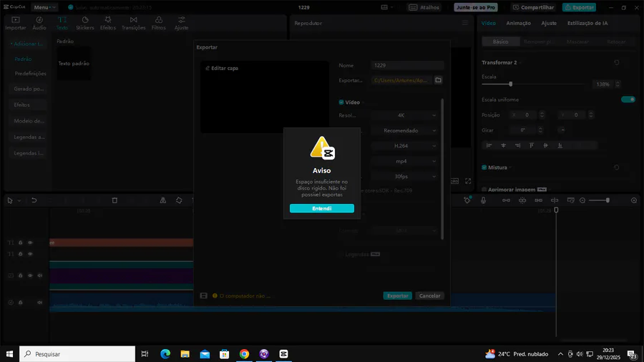Screen dimensions: 644x362
Task: Open Google Chrome from taskbar
Action: pyautogui.click(x=245, y=354)
